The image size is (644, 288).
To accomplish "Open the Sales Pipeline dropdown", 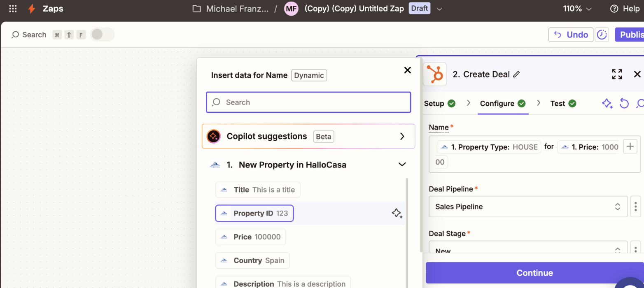I will coord(528,207).
